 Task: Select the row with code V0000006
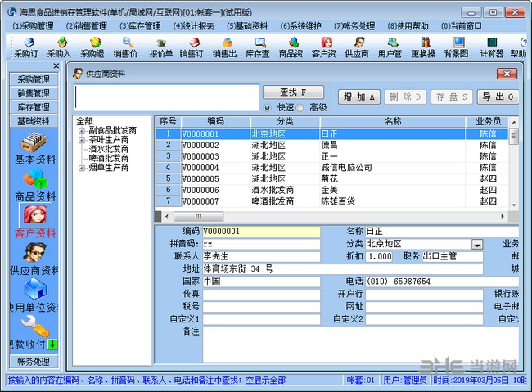331,190
